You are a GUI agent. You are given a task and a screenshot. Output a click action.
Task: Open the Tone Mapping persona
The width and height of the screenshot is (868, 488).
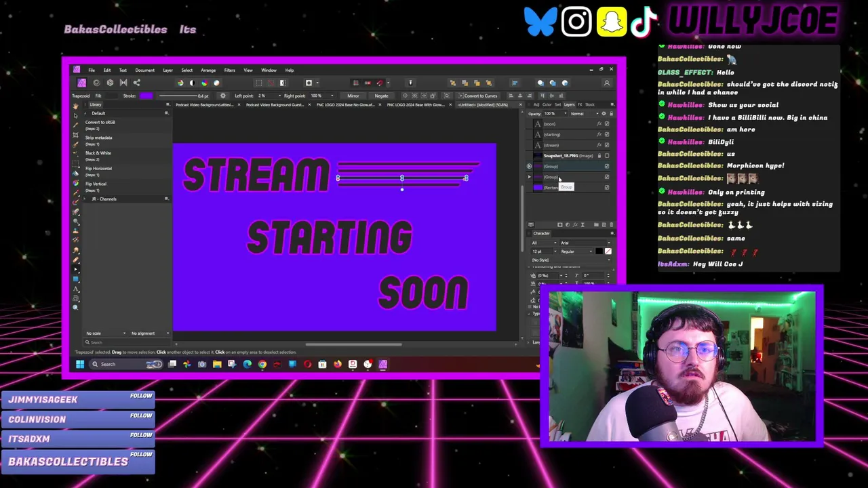(x=123, y=83)
